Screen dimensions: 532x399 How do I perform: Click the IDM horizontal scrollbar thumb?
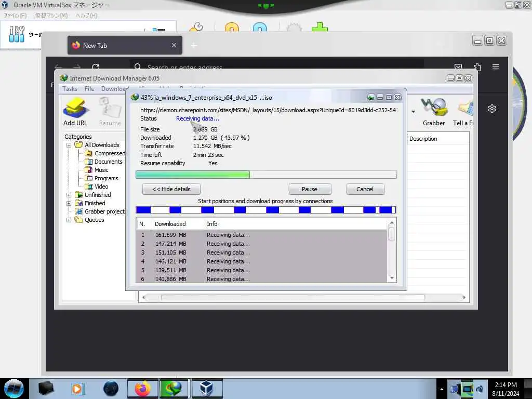293,297
